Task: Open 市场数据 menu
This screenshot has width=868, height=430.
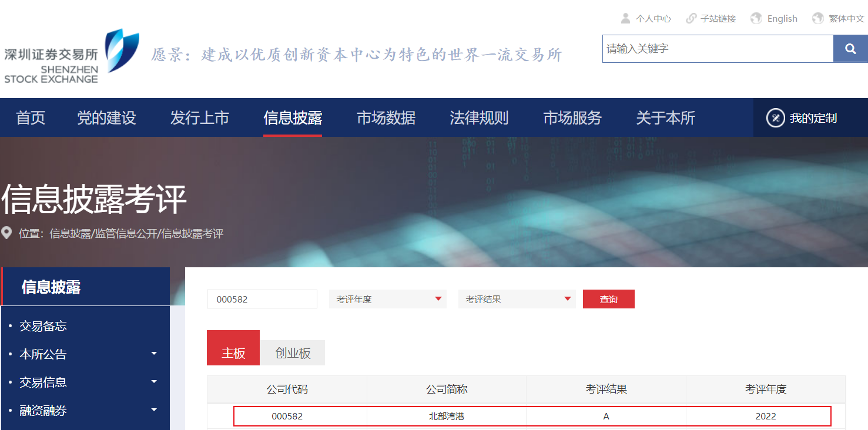Action: click(386, 118)
